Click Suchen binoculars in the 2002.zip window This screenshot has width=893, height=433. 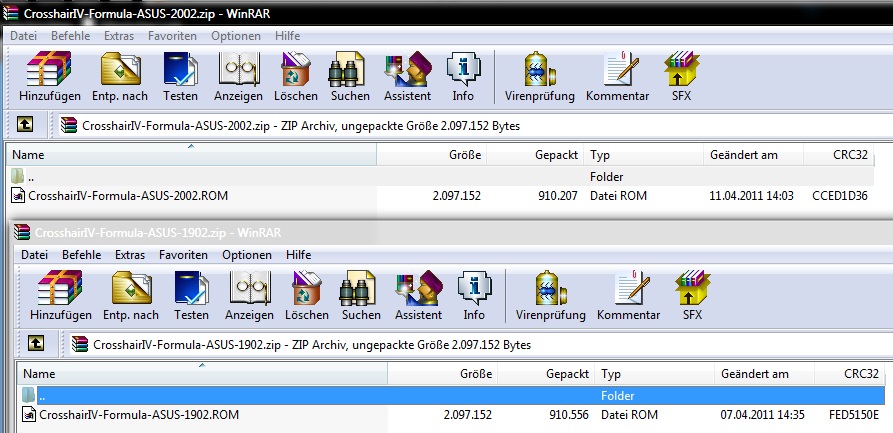pos(347,68)
